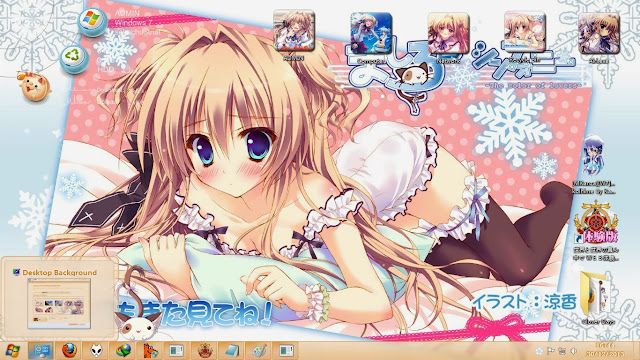Open the green Recycle Bin orb icon
The image size is (640, 360).
[74, 59]
